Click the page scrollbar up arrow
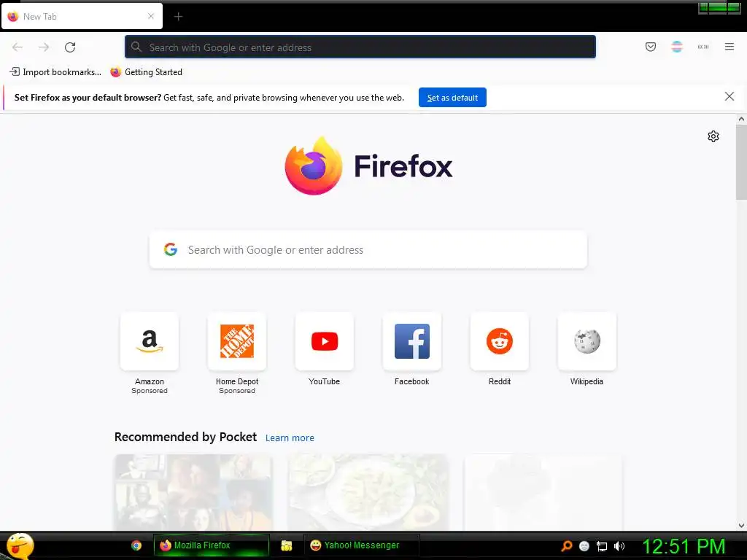The image size is (747, 560). click(x=741, y=119)
